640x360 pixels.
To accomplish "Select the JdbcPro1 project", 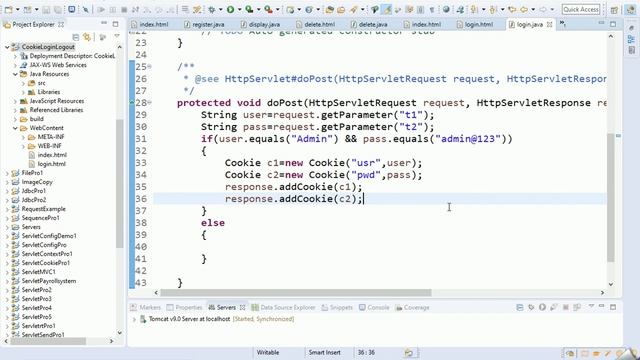I will click(x=33, y=191).
